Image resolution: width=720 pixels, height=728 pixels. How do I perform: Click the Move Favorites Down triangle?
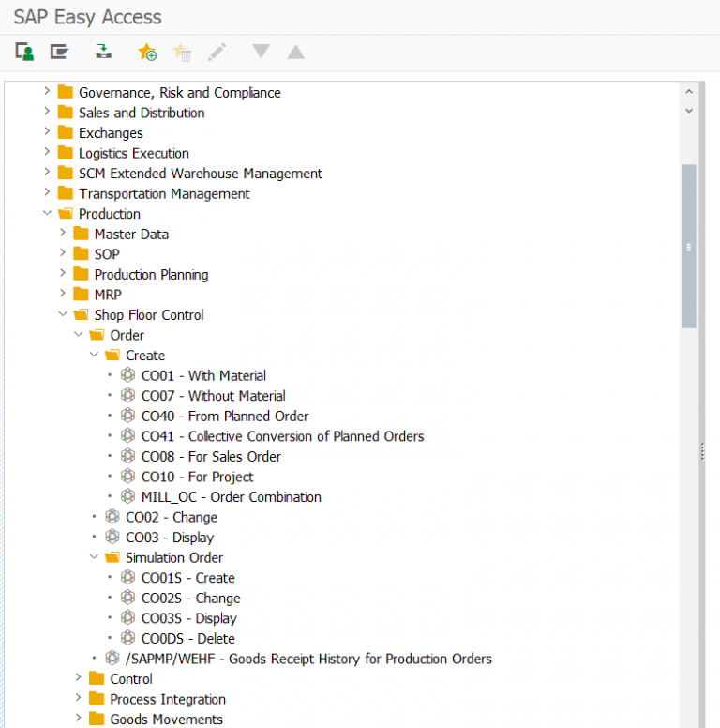(261, 52)
